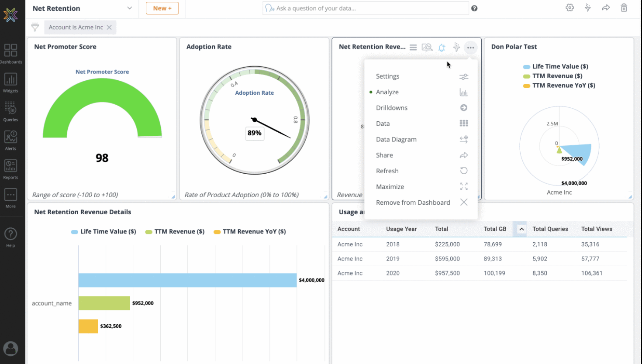Click the application logo
This screenshot has width=642, height=364.
[x=10, y=15]
